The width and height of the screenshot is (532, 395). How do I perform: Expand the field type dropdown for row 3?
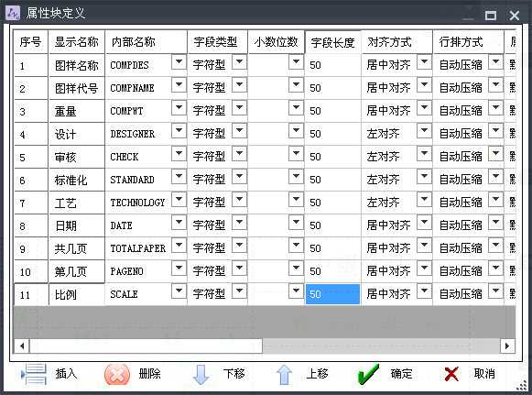point(239,108)
